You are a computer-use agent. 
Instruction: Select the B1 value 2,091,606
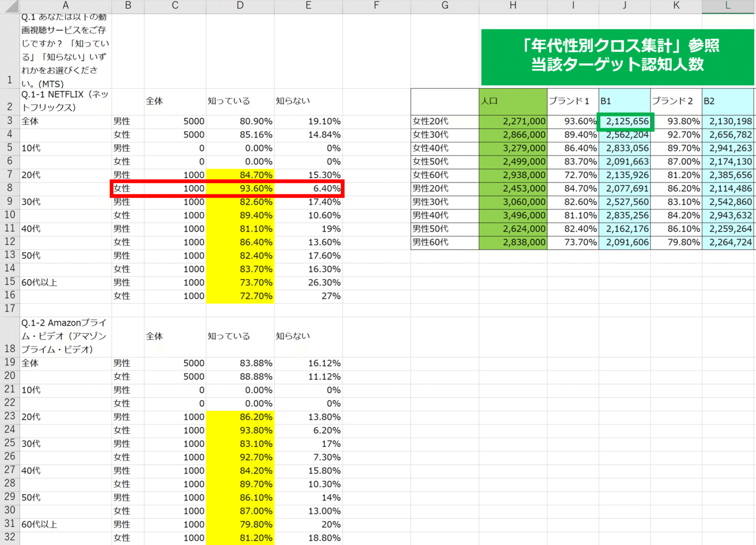(624, 242)
